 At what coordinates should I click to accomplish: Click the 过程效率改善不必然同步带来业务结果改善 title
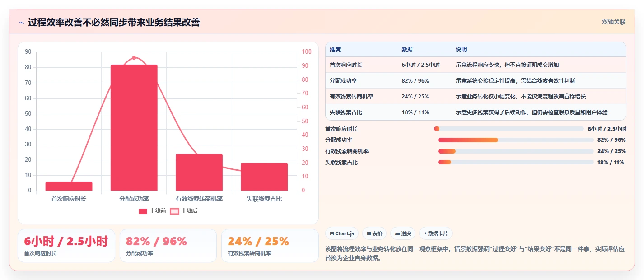coord(114,23)
